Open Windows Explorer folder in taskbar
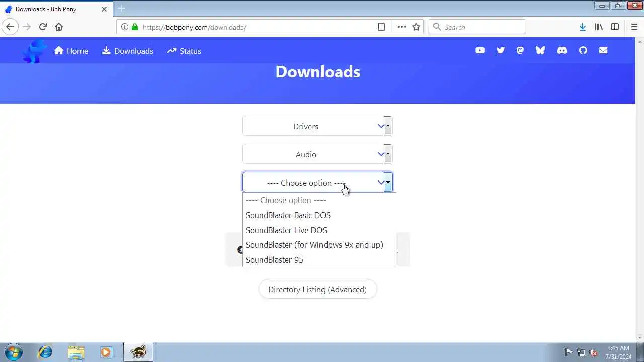This screenshot has width=644, height=362. pos(76,352)
